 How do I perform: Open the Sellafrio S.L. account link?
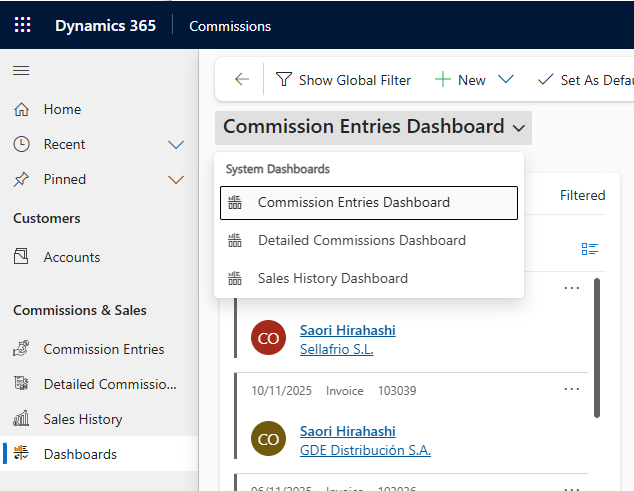click(x=336, y=349)
